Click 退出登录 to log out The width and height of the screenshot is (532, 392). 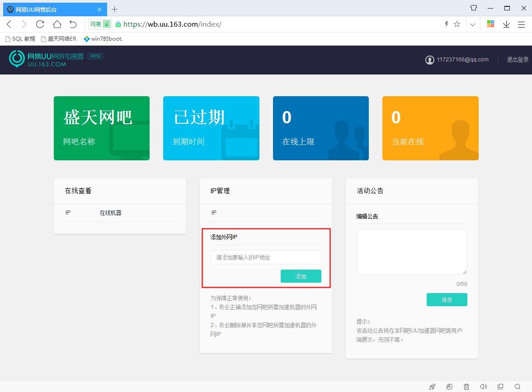517,60
